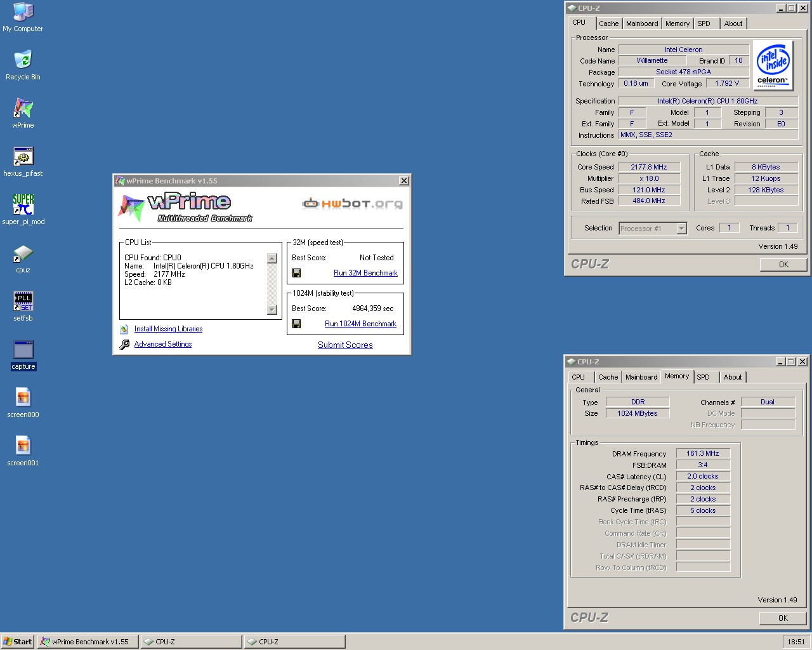Click the Core Voltage value 1.792 V
Viewport: 812px width, 650px height.
(x=727, y=84)
